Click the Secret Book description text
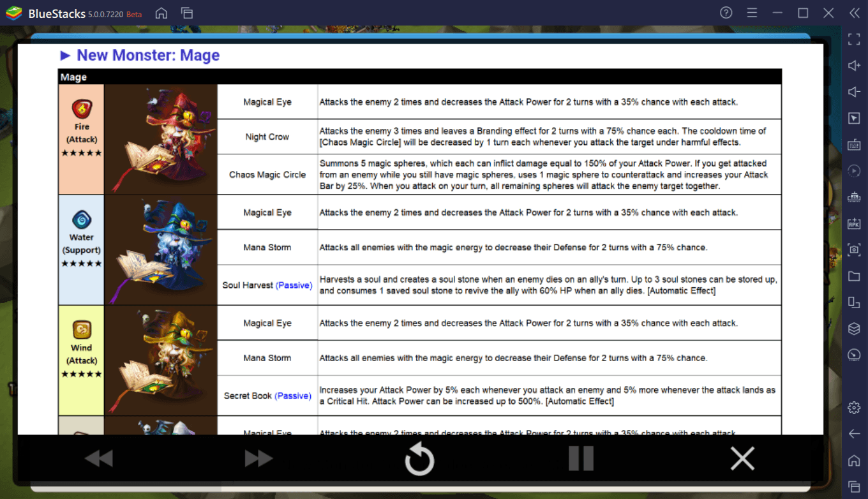 point(547,396)
